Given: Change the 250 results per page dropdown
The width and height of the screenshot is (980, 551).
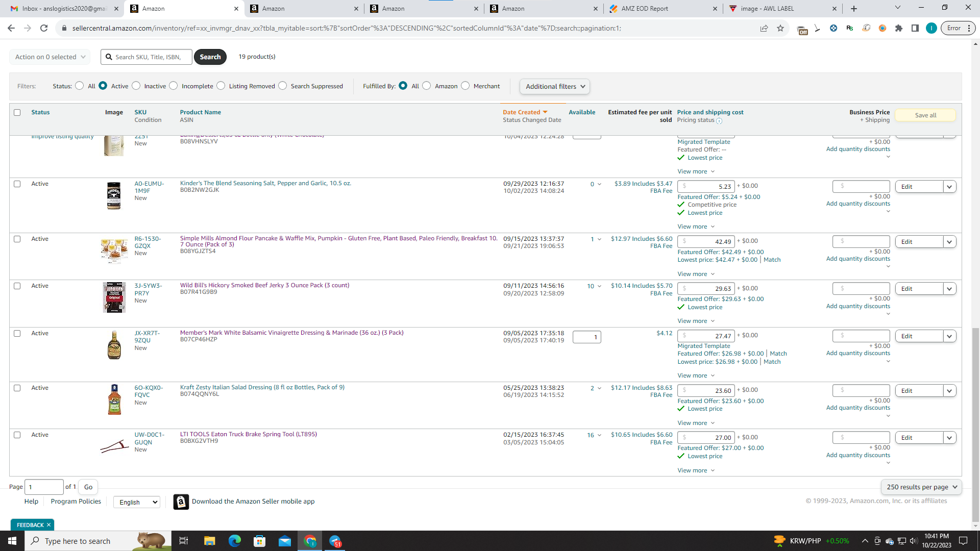Looking at the screenshot, I should pos(921,487).
